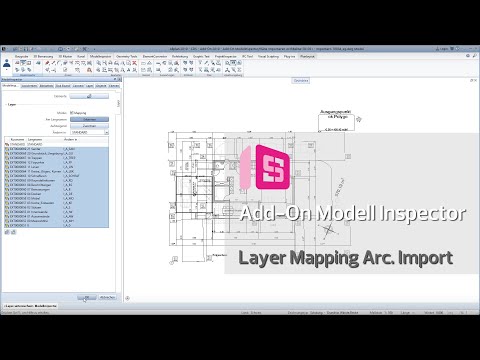Viewport: 480px width, 360px height.
Task: Click the highlighted button beside Aus Langnamen
Action: pos(89,119)
